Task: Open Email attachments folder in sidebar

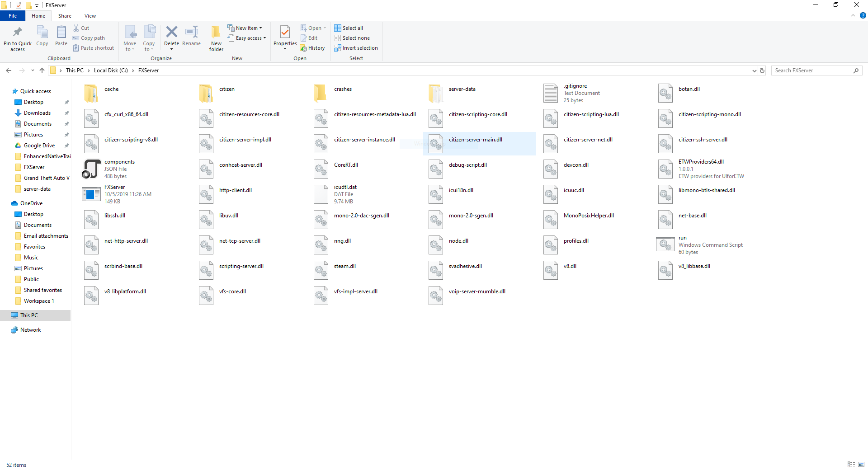Action: click(x=46, y=236)
